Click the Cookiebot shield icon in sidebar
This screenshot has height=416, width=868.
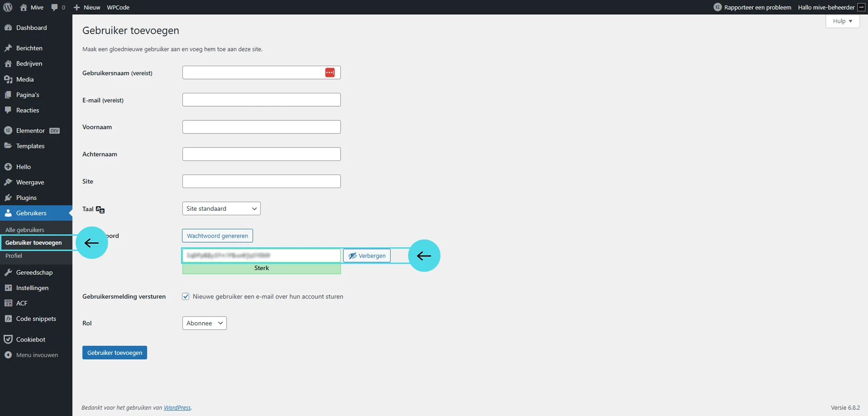pyautogui.click(x=8, y=339)
